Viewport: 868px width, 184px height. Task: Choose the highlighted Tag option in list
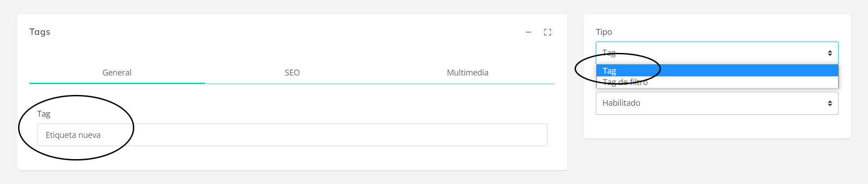[x=717, y=71]
